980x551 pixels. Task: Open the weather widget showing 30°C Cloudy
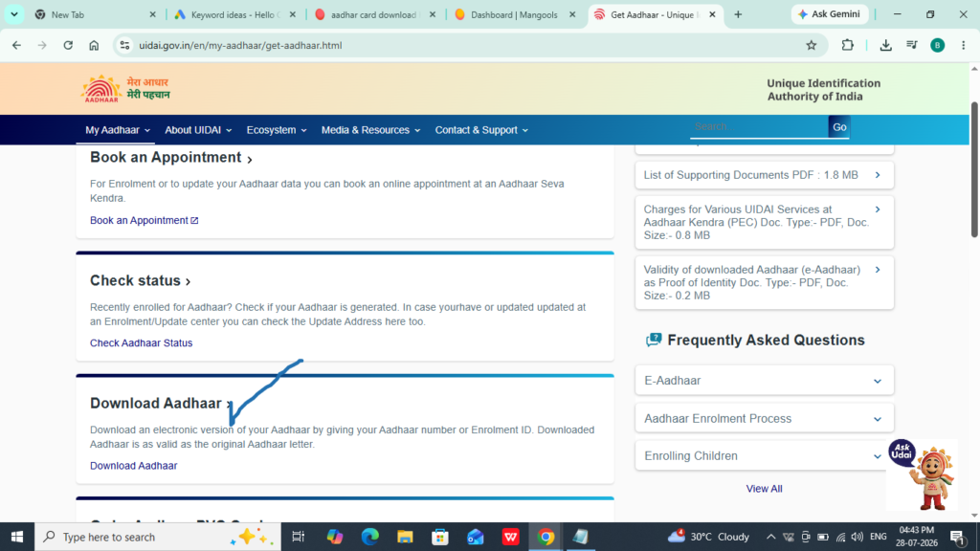708,536
